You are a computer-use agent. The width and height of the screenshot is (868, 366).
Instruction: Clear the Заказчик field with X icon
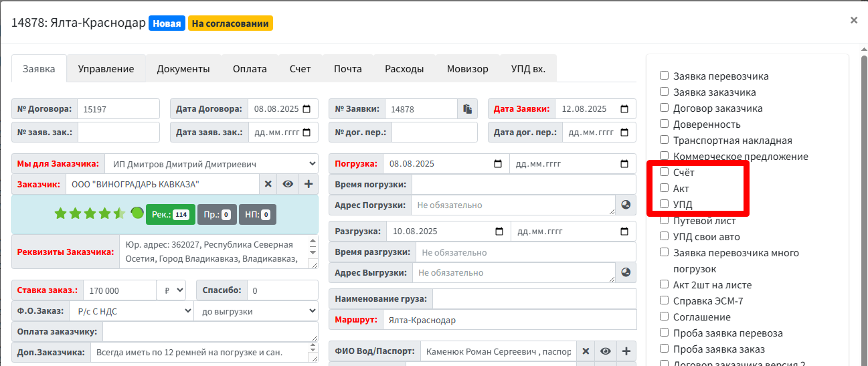(268, 184)
